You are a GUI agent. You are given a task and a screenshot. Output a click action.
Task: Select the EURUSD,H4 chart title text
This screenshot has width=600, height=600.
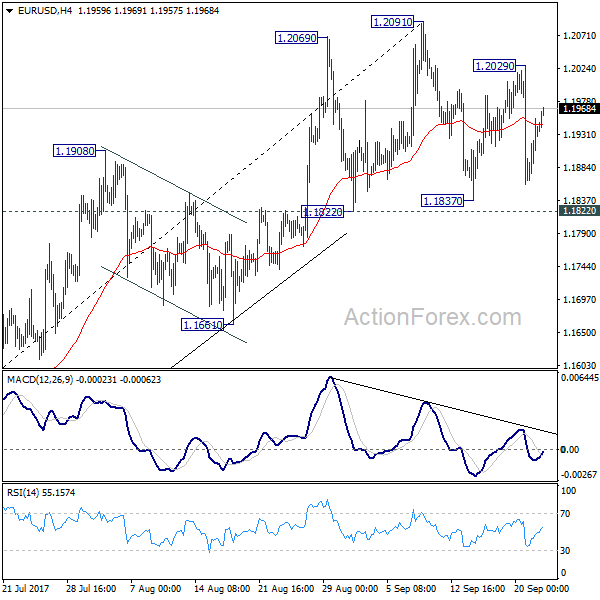pyautogui.click(x=45, y=11)
